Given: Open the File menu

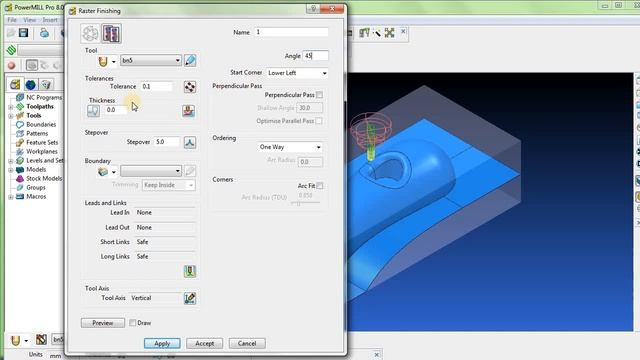Looking at the screenshot, I should [x=12, y=20].
